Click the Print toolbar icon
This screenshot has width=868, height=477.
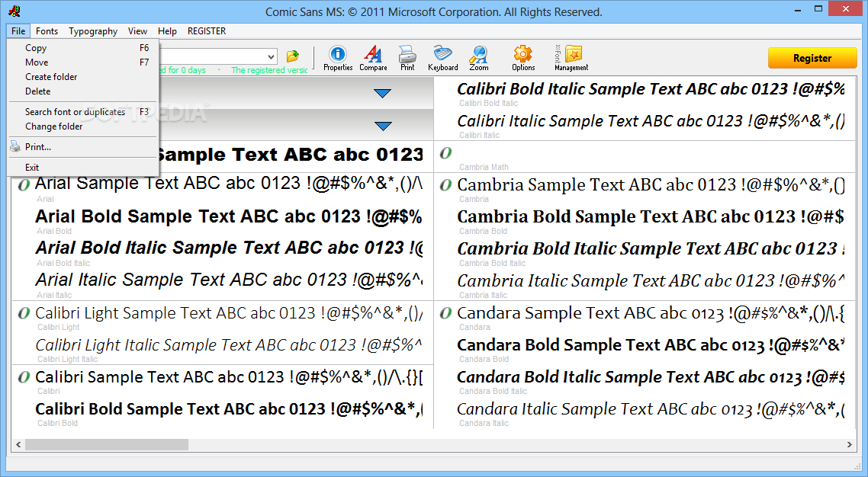[407, 58]
